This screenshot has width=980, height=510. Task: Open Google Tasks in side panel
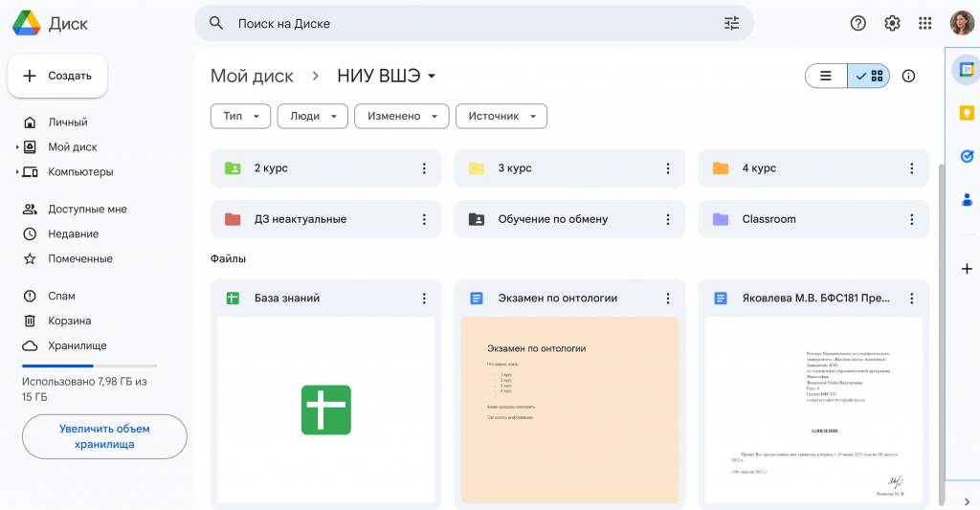[x=967, y=156]
